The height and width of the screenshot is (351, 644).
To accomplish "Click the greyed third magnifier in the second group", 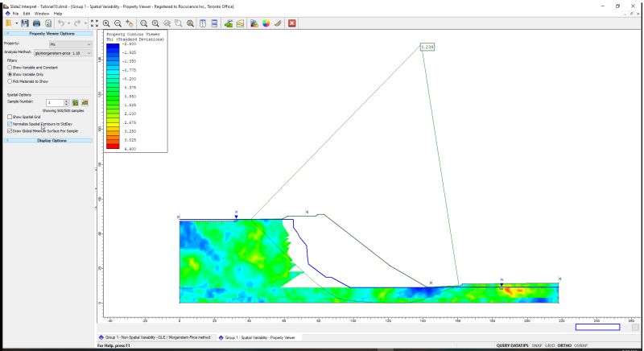I will [x=167, y=23].
